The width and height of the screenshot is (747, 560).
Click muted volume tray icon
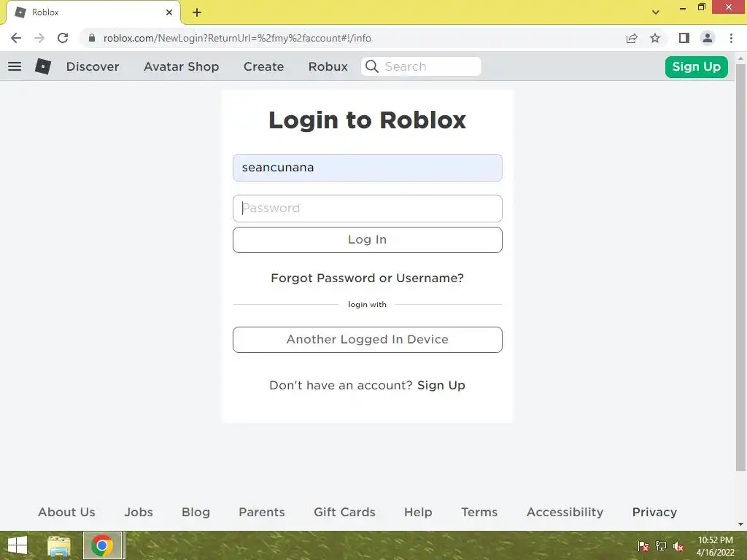(678, 547)
